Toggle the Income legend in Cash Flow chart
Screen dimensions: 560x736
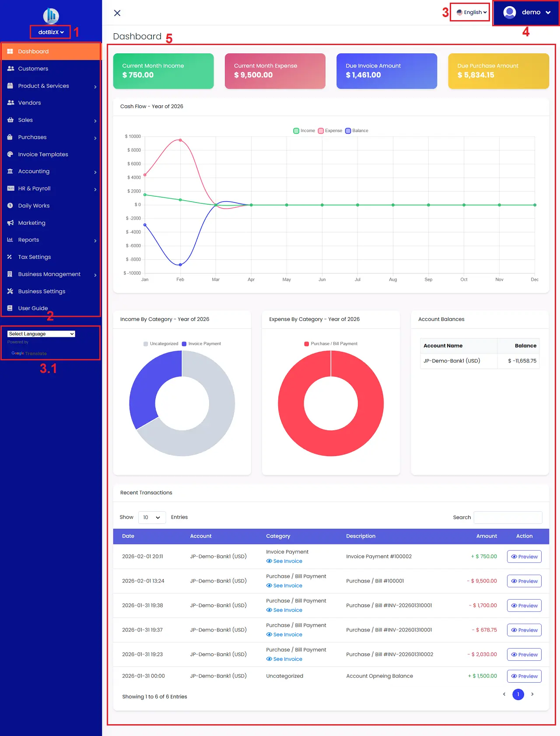click(x=304, y=131)
